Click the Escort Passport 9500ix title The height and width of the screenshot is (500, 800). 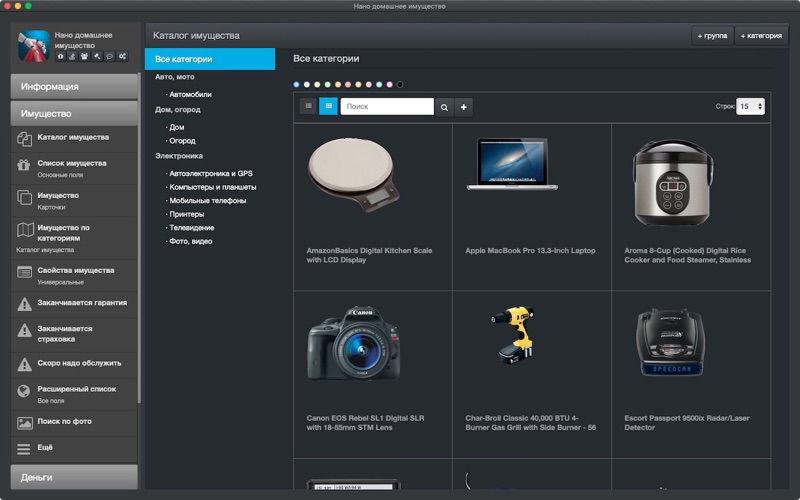pyautogui.click(x=687, y=423)
